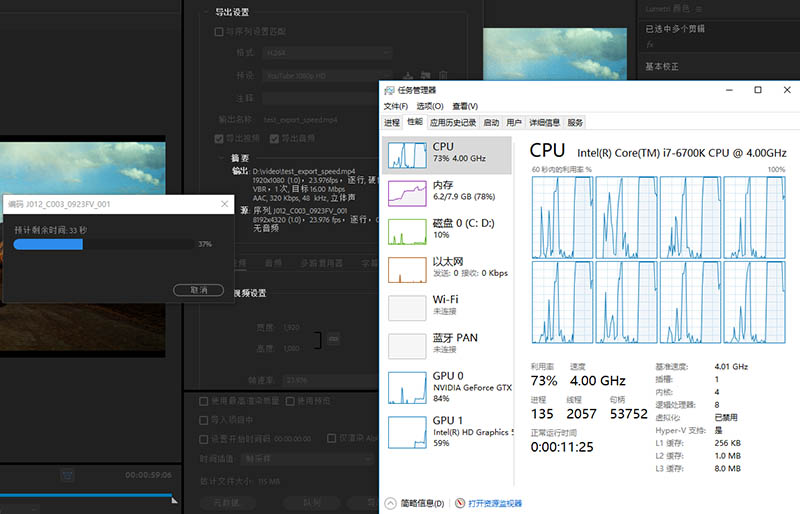Click preview timeline playhead marker

pos(174,500)
